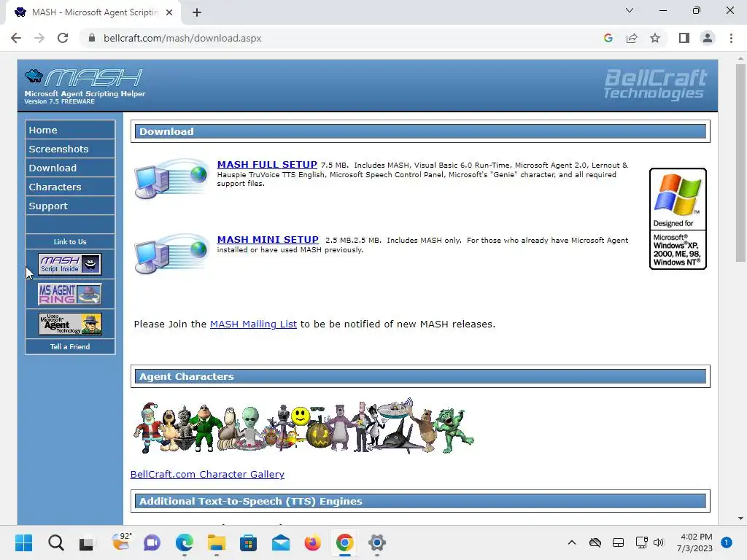Open the Chrome three-dot menu
Screen dimensions: 747x560
(731, 38)
